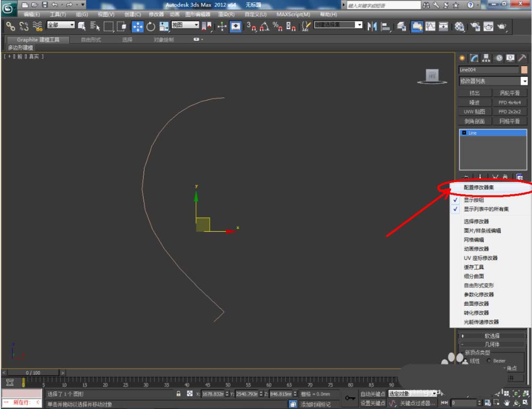The width and height of the screenshot is (532, 409).
Task: Click the Mirror tool icon
Action: [x=372, y=26]
